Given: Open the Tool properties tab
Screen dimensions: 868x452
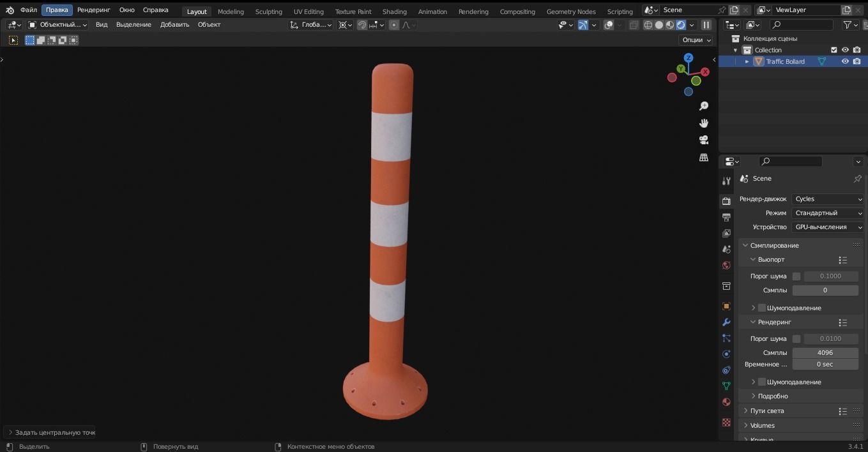Looking at the screenshot, I should 726,181.
